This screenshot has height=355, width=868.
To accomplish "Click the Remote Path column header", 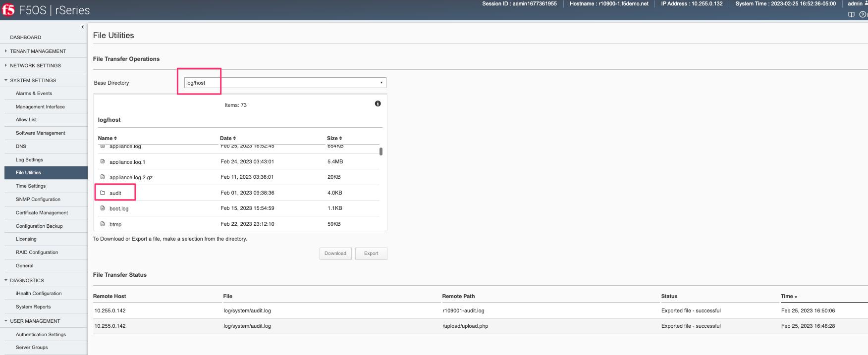I will pyautogui.click(x=458, y=296).
